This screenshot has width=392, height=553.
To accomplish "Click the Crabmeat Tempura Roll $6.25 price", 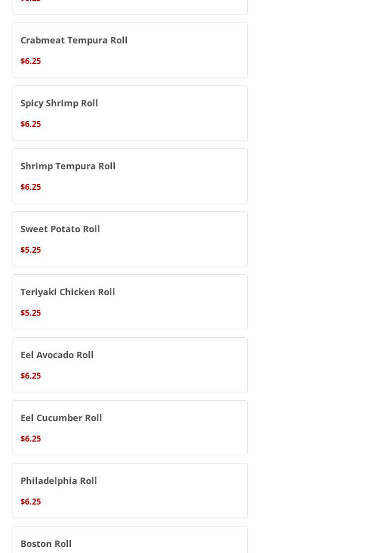I will tap(30, 61).
